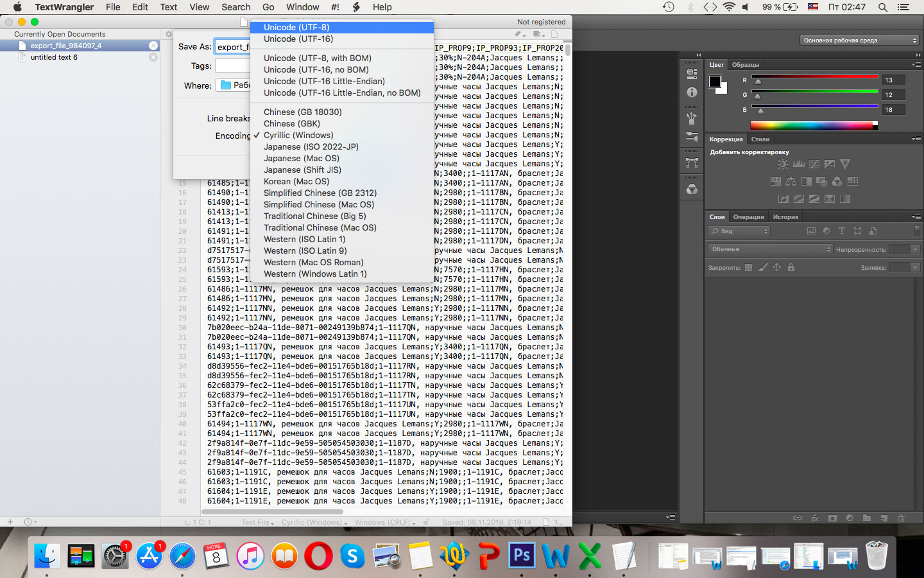Open the Windows (CRLF) status bar popup
924x578 pixels.
click(x=385, y=522)
